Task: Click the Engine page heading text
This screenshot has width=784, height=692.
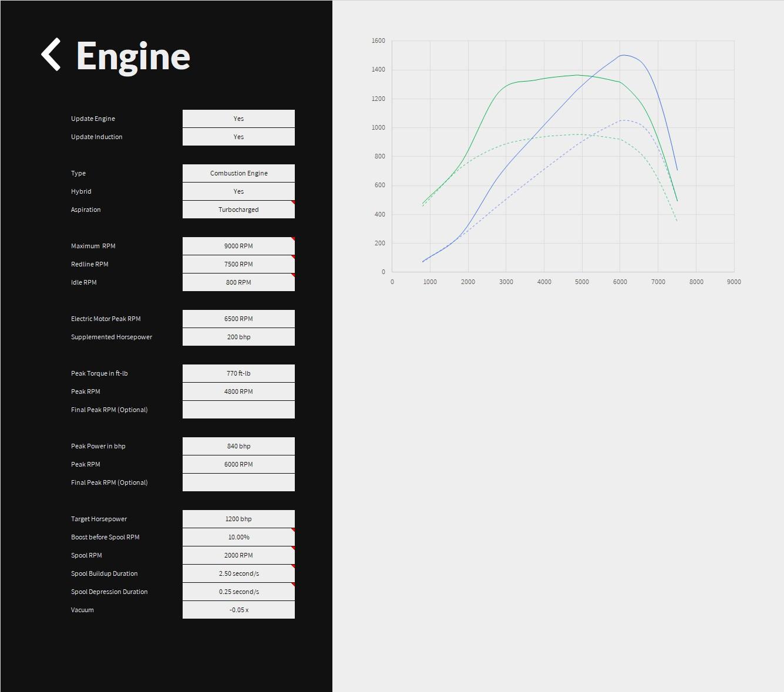Action: (x=133, y=56)
